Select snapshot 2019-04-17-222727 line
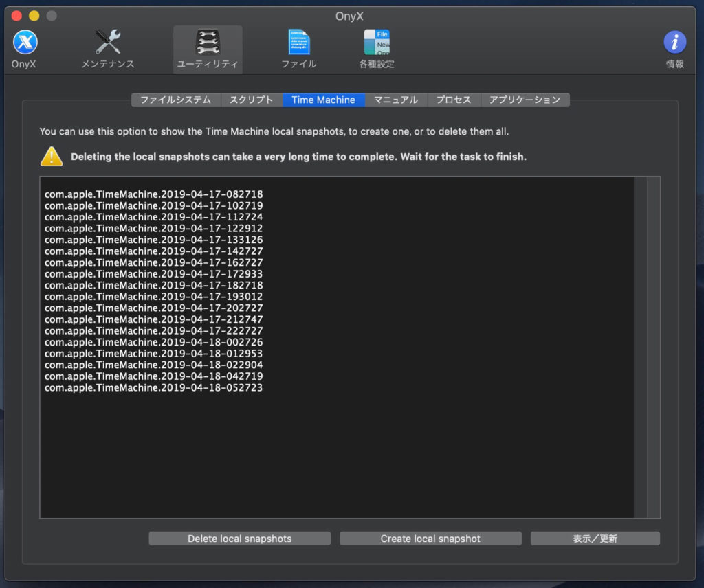 tap(153, 331)
